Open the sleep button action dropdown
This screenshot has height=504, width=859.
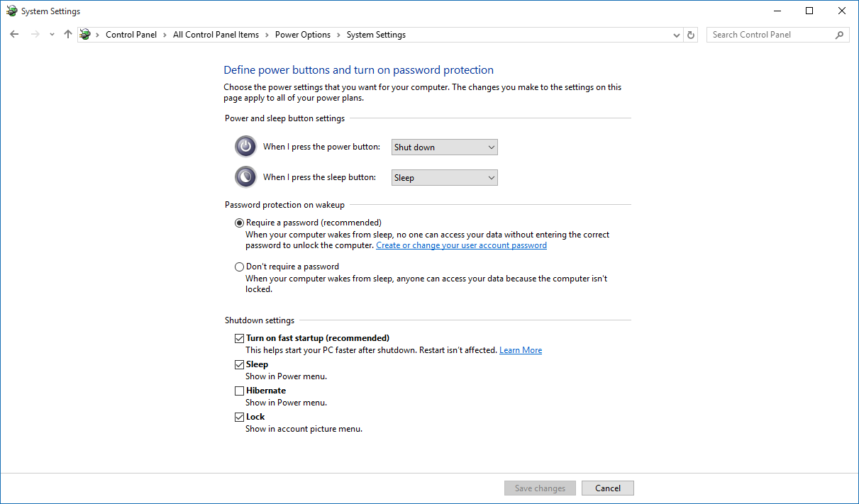coord(445,178)
